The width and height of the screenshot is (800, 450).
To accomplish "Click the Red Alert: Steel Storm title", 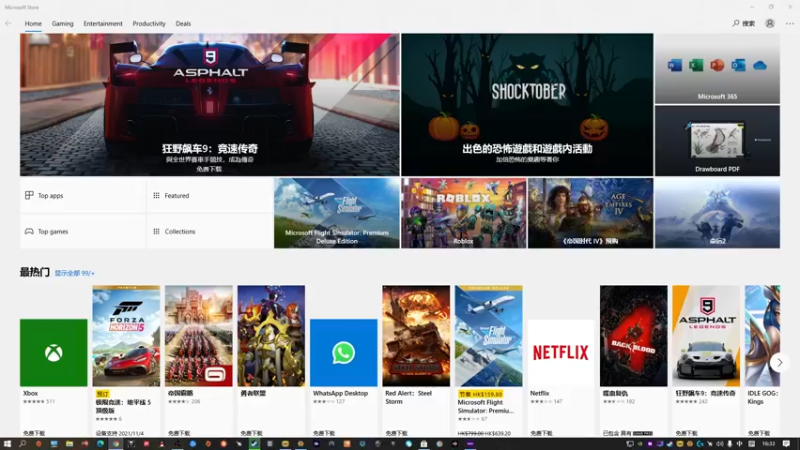I will (409, 397).
